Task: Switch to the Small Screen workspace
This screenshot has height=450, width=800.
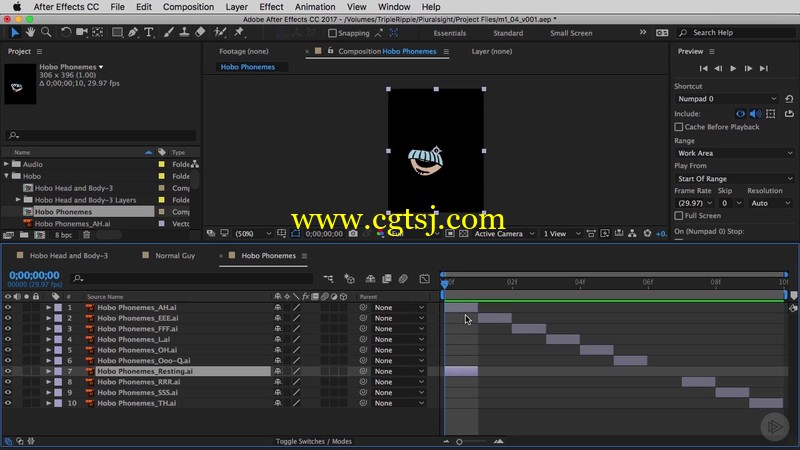Action: 571,33
